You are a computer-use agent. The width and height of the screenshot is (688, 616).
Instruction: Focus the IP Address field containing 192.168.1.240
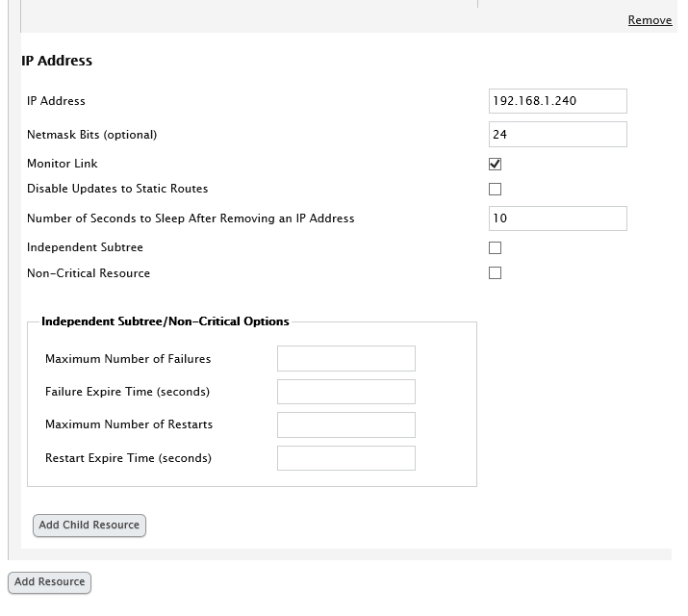[x=557, y=101]
